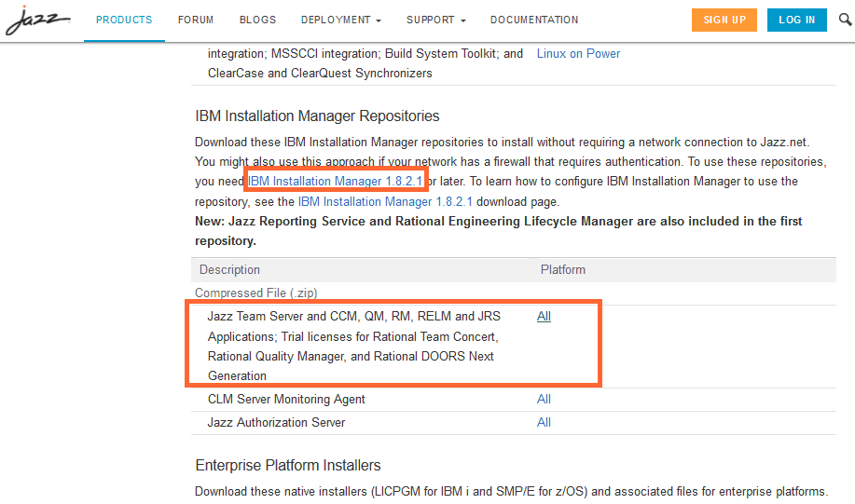The image size is (855, 504).
Task: Select the Jazz Authorization Server text
Action: [x=277, y=422]
